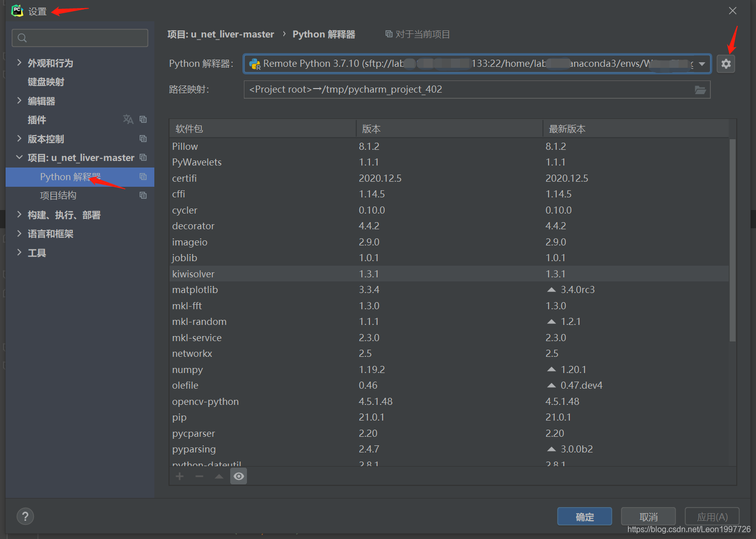756x539 pixels.
Task: Click the add package plus icon
Action: [180, 476]
